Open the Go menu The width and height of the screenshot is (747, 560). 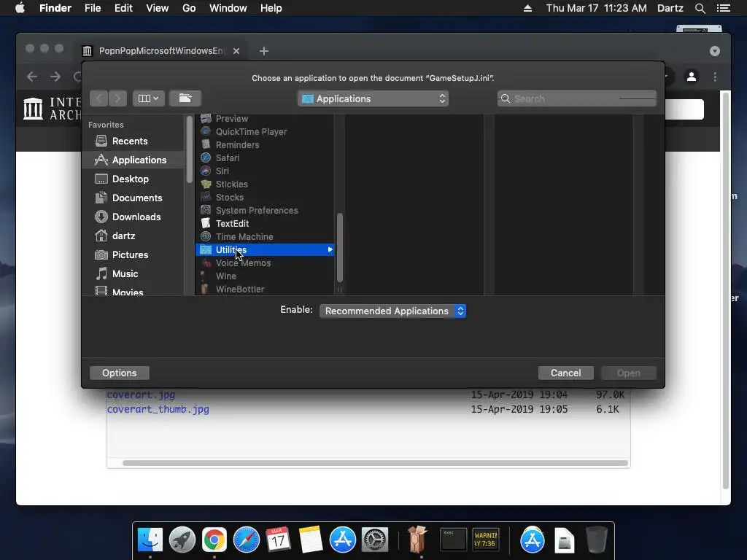189,8
